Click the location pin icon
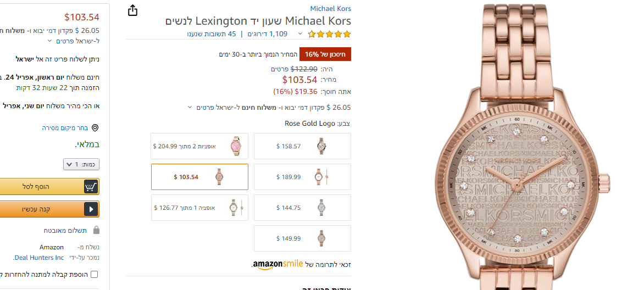644x290 pixels. coord(95,128)
